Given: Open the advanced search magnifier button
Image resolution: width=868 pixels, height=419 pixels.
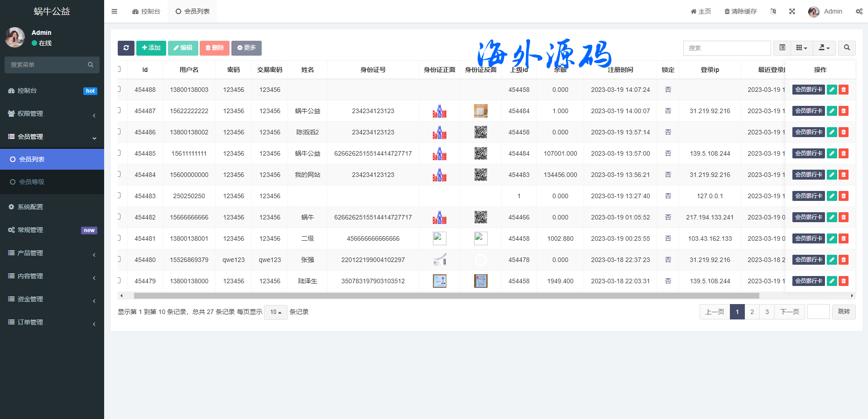Looking at the screenshot, I should (847, 48).
